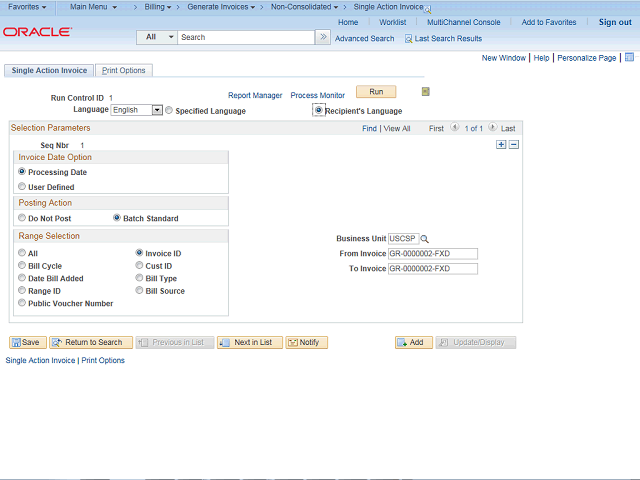This screenshot has width=640, height=480.
Task: Open the All search category dropdown
Action: pyautogui.click(x=157, y=37)
